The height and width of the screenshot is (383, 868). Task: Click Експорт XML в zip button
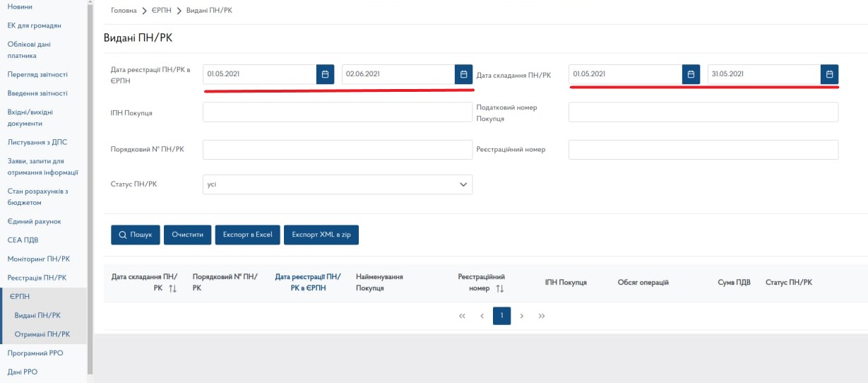(x=321, y=235)
